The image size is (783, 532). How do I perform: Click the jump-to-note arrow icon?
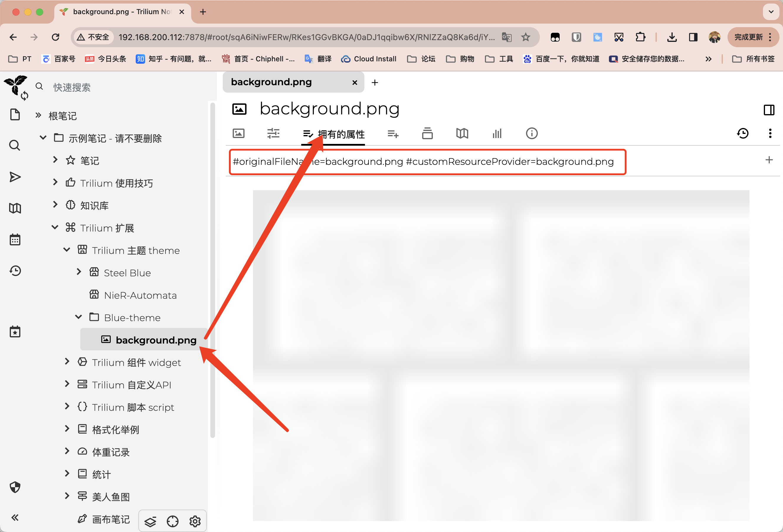tap(15, 177)
